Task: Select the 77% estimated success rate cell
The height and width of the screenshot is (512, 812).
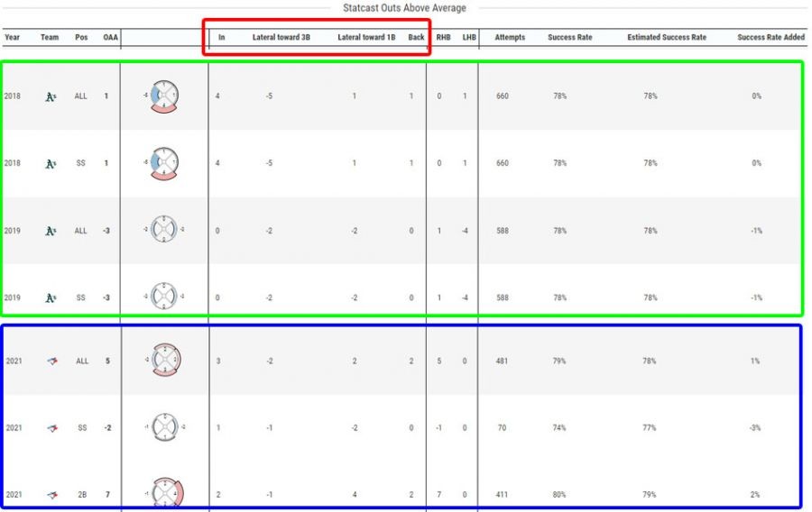Action: coord(650,427)
